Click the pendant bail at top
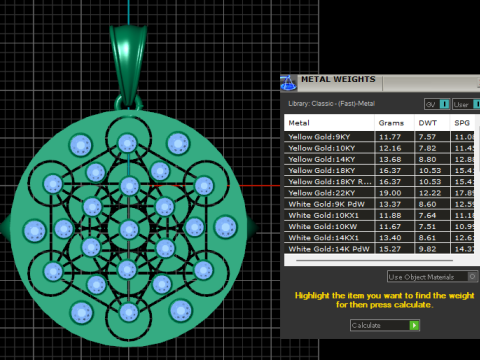480x360 pixels. point(128,65)
